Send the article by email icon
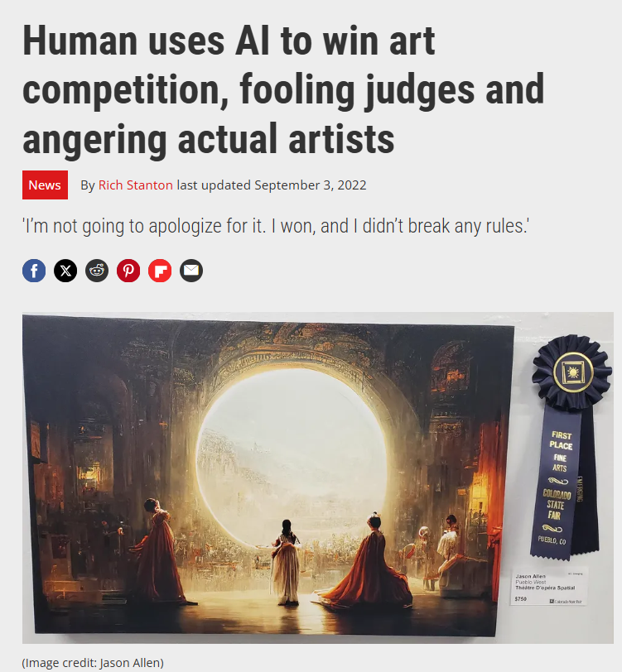 191,271
